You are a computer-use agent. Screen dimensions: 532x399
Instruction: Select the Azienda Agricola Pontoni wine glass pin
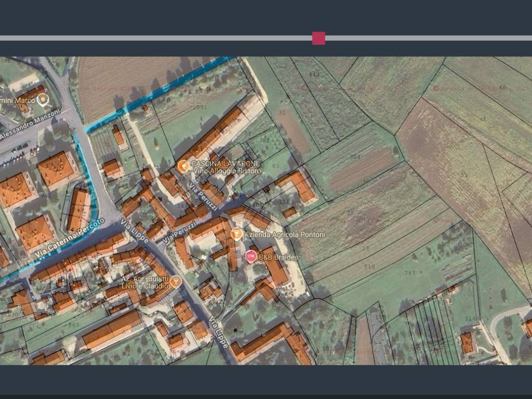(236, 234)
